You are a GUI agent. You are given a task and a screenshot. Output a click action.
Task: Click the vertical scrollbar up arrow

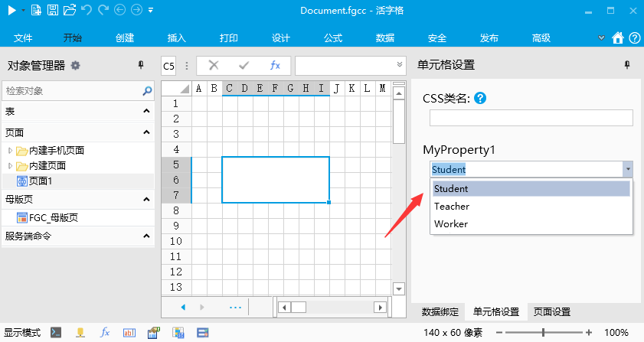pos(399,93)
